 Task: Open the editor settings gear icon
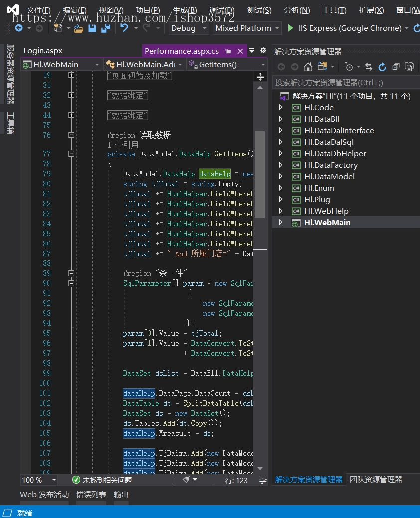[263, 50]
